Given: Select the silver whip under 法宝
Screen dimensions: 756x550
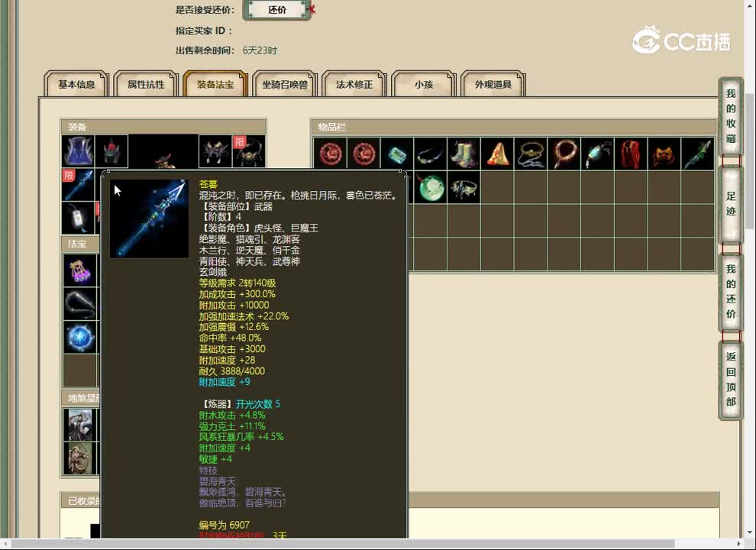Looking at the screenshot, I should 80,303.
